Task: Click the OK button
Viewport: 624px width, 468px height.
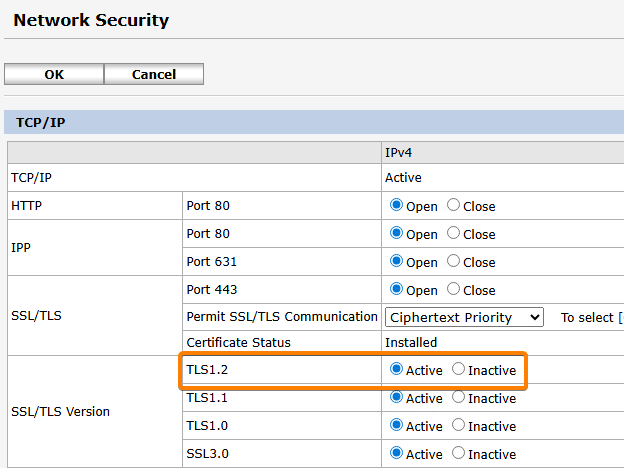Action: pos(54,74)
